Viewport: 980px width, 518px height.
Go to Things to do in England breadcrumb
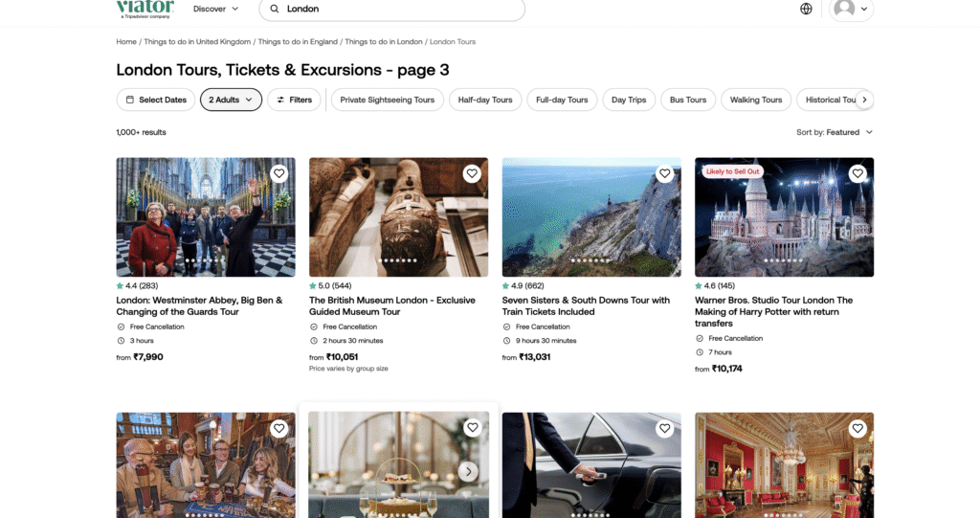click(x=298, y=42)
